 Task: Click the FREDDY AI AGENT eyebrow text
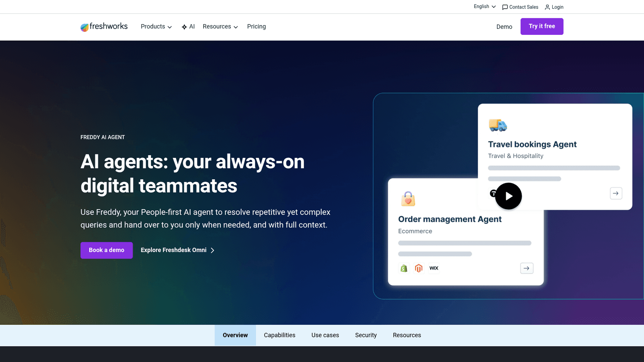103,137
